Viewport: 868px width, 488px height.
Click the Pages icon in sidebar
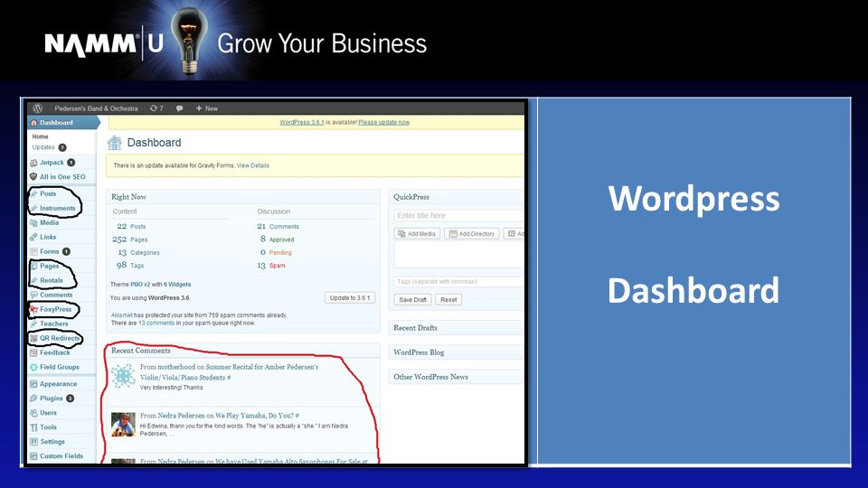33,266
